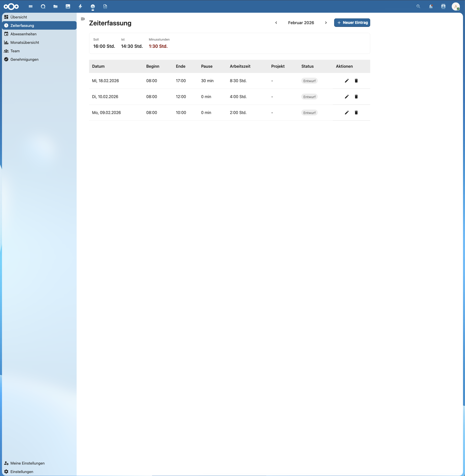This screenshot has height=476, width=465.
Task: Collapse the navigation sidebar
Action: pyautogui.click(x=83, y=19)
